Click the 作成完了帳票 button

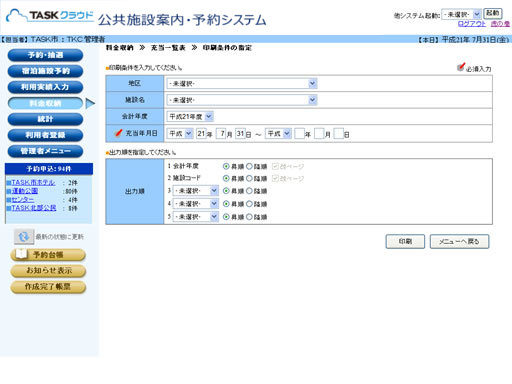coord(48,287)
